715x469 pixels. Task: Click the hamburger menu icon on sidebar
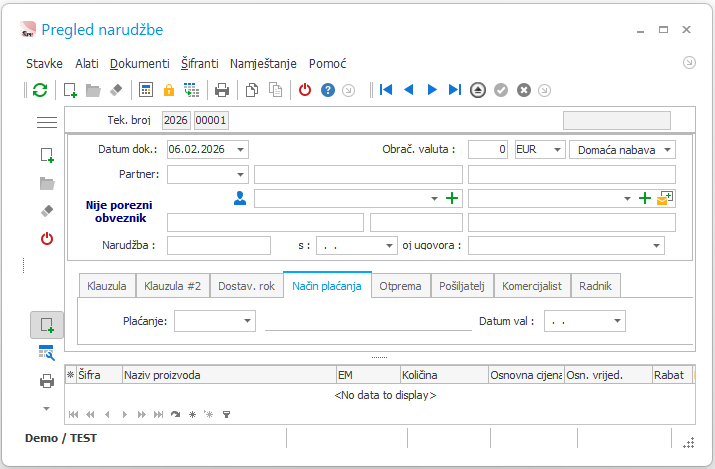point(47,122)
